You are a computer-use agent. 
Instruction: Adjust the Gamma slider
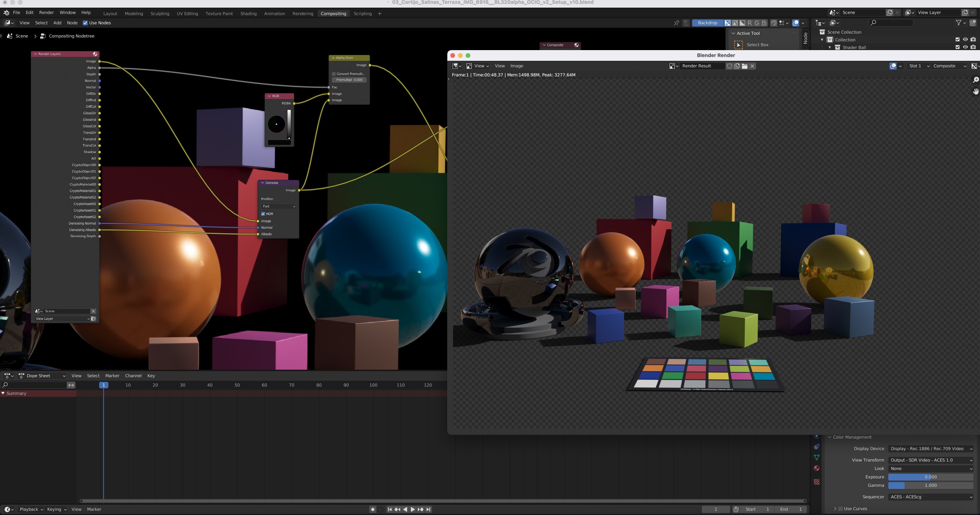coord(931,486)
